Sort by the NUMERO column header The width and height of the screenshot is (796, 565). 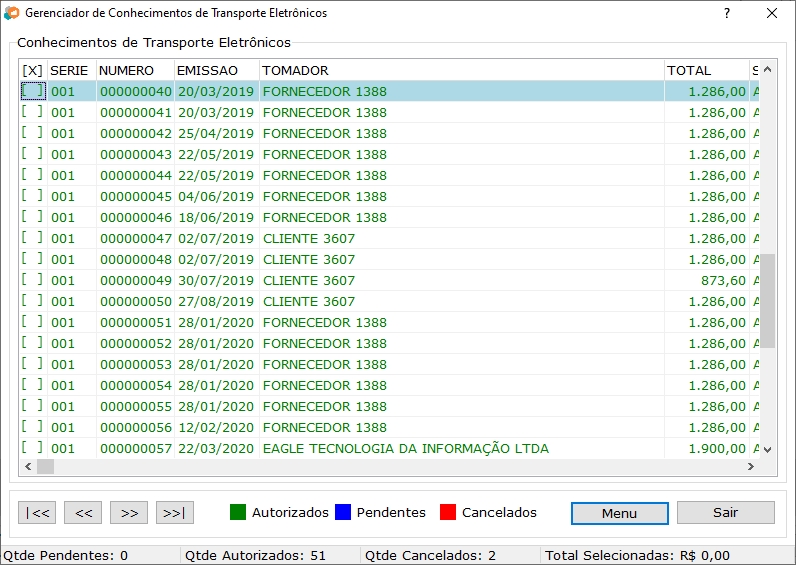coord(135,70)
